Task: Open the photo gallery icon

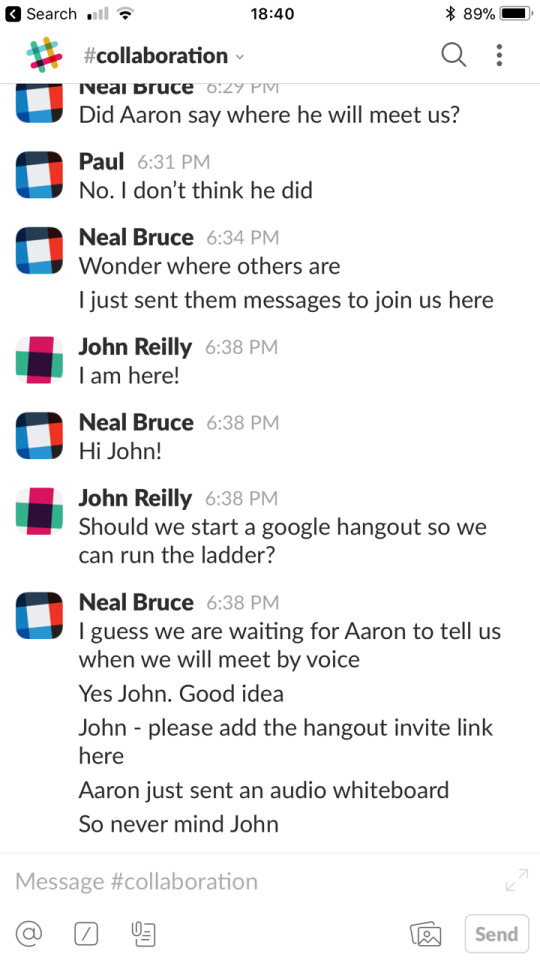Action: pos(426,934)
